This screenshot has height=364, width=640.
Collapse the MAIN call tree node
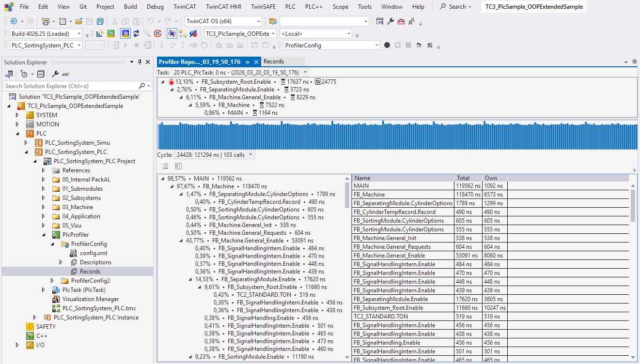pyautogui.click(x=163, y=179)
